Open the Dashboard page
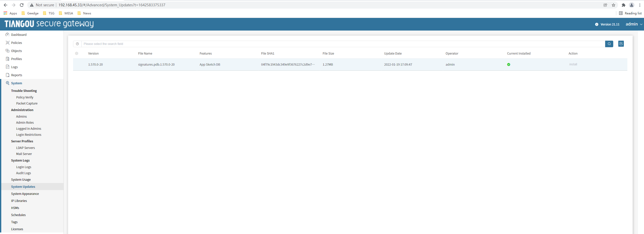The width and height of the screenshot is (644, 234). (x=19, y=35)
